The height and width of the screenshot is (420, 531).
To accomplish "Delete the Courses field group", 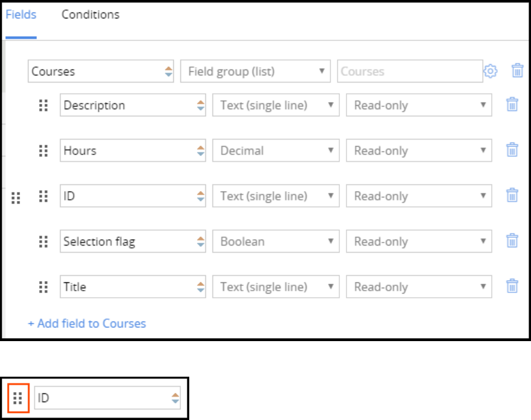I will tap(517, 71).
